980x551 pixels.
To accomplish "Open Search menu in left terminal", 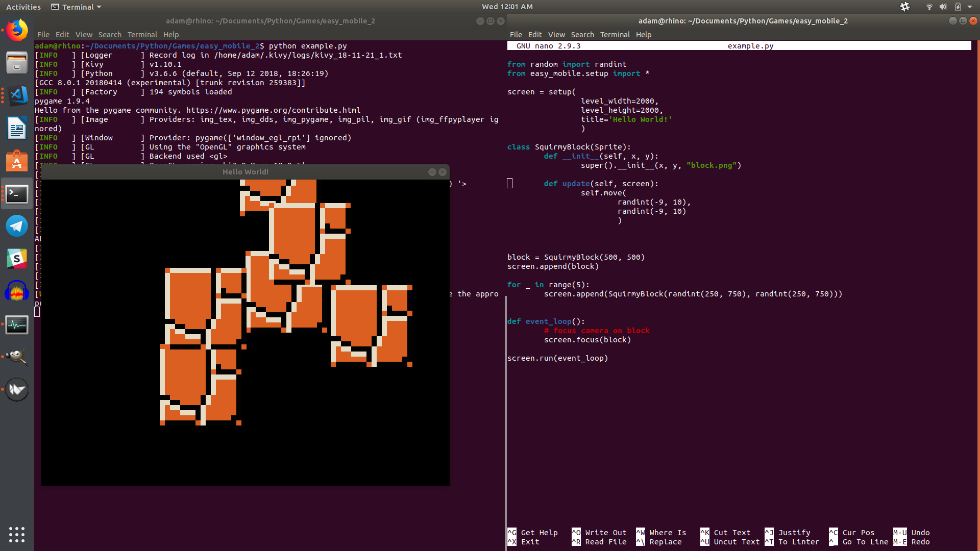I will (x=110, y=35).
